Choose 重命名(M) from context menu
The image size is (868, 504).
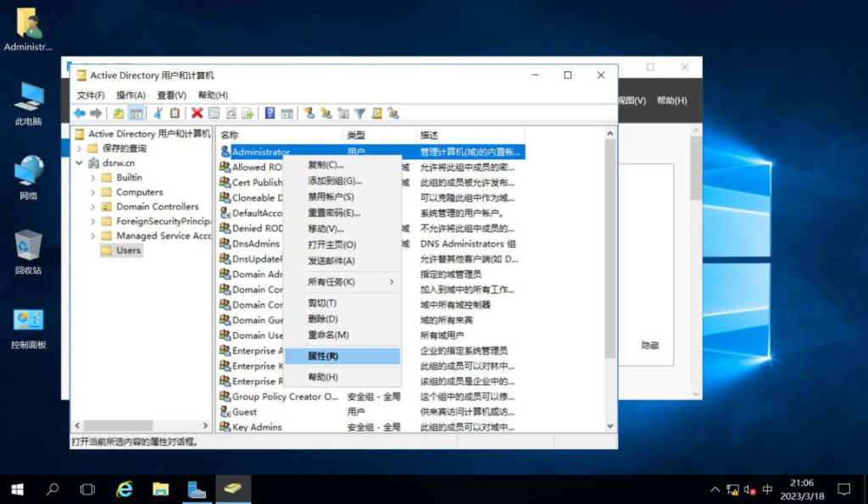[342, 335]
